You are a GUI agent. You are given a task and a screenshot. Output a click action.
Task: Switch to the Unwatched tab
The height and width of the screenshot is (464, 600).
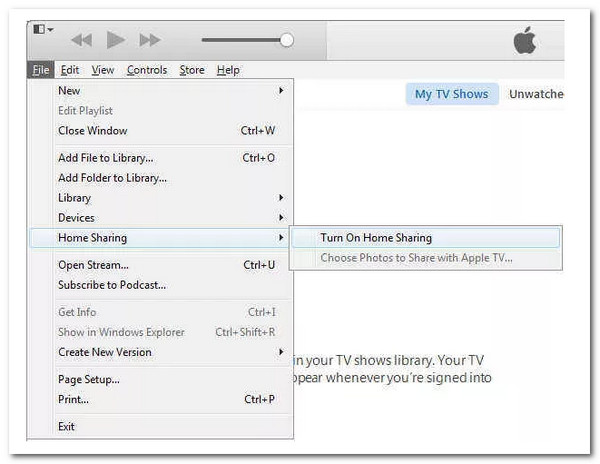point(536,94)
